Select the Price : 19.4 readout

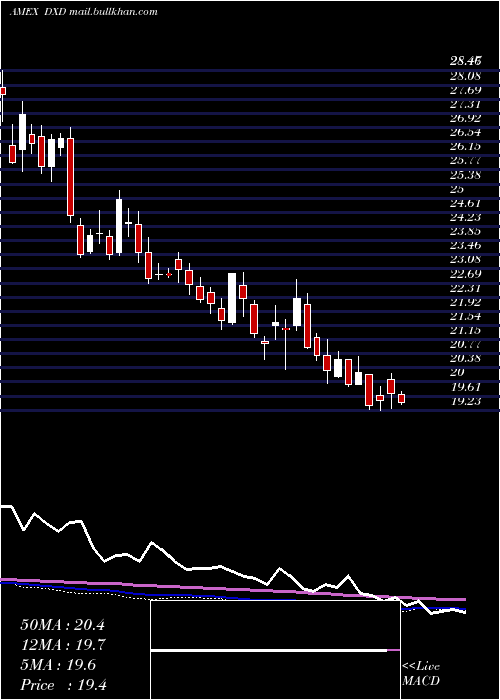[63, 685]
